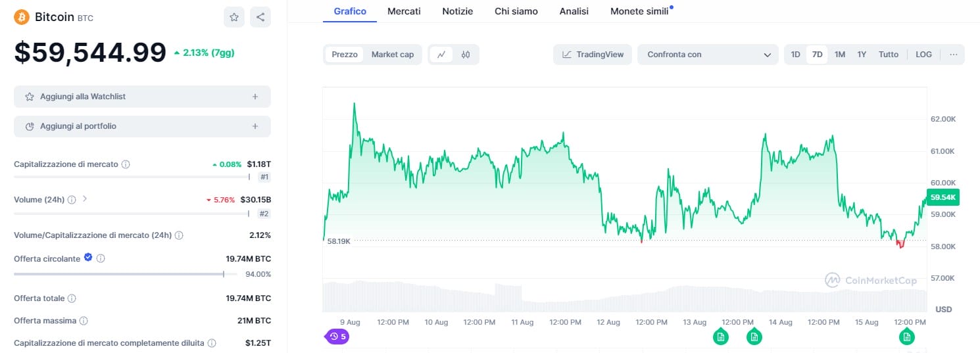Select the 1M time range
980x353 pixels.
coord(840,55)
